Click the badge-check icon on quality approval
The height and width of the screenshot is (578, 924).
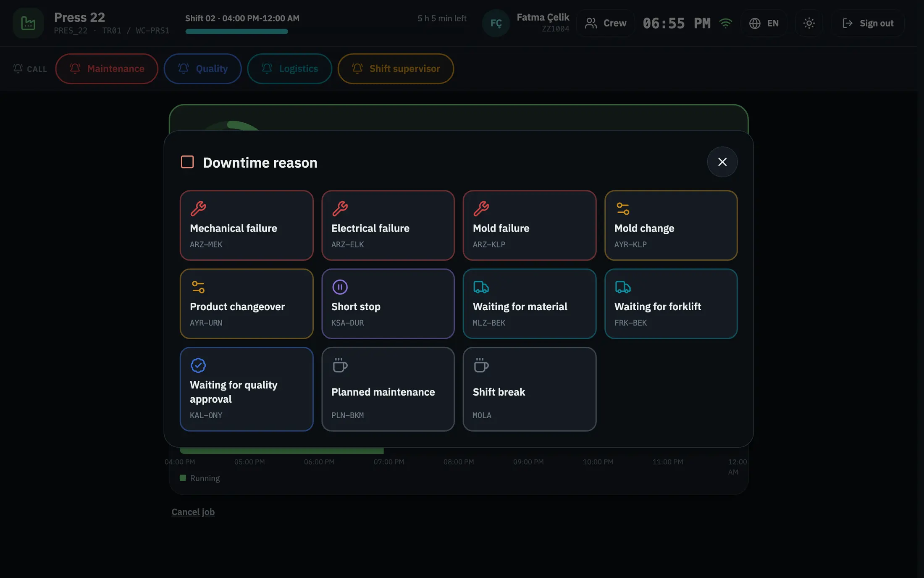(198, 365)
